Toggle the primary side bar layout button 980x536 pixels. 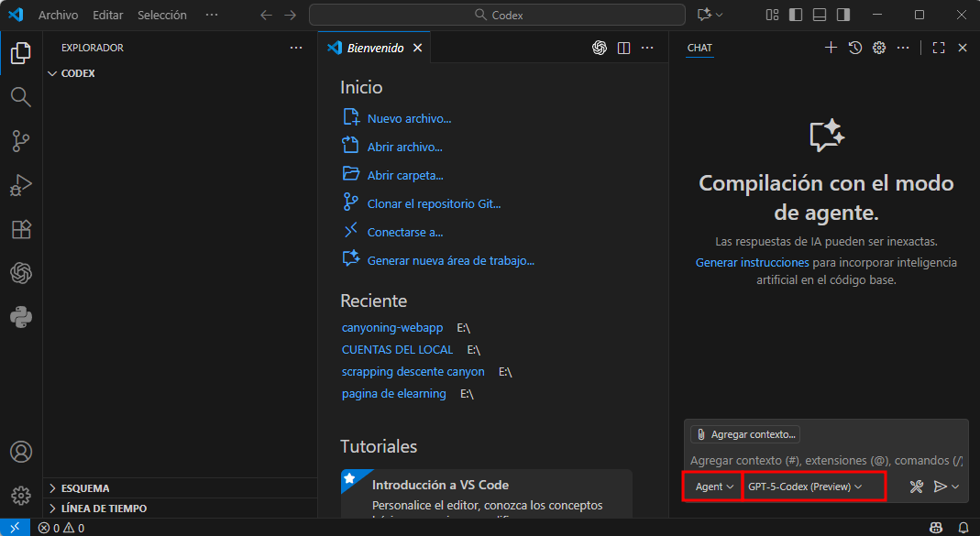point(796,15)
